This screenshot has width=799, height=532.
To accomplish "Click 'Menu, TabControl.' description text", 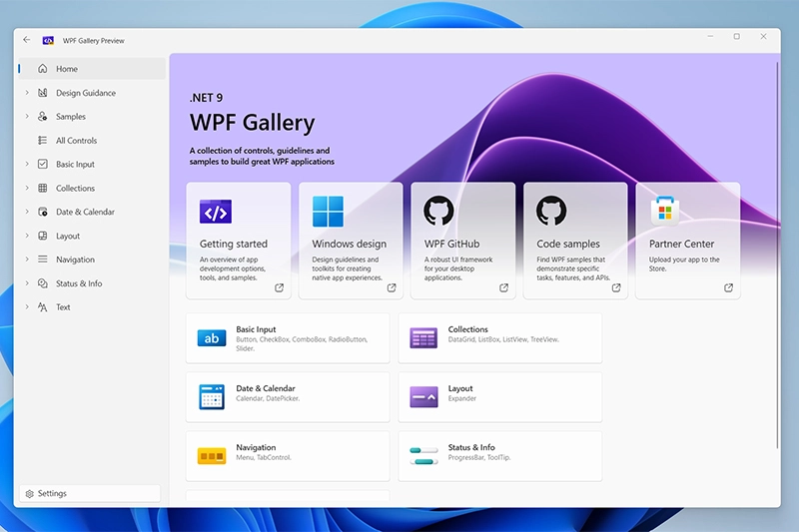I will coord(264,458).
